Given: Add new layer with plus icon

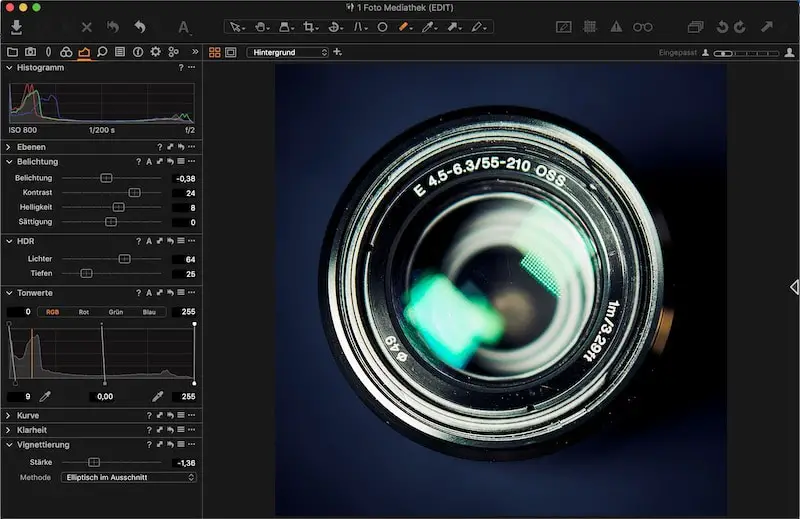Looking at the screenshot, I should pyautogui.click(x=337, y=52).
